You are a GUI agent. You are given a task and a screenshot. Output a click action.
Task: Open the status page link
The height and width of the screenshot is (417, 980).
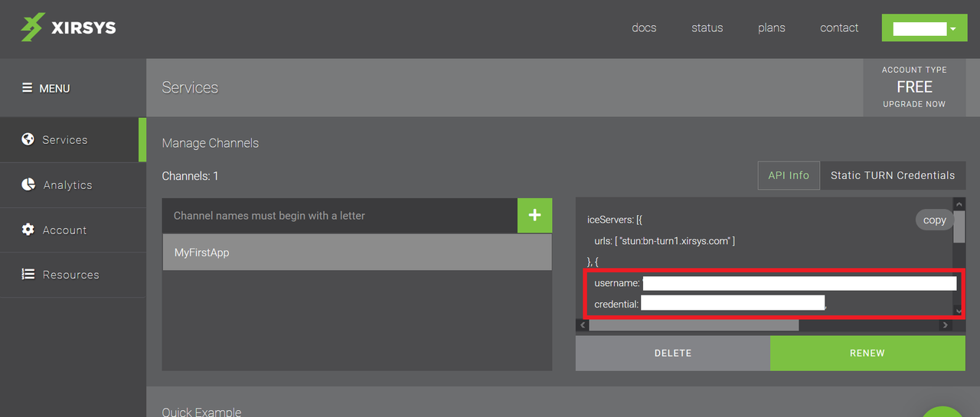coord(707,28)
